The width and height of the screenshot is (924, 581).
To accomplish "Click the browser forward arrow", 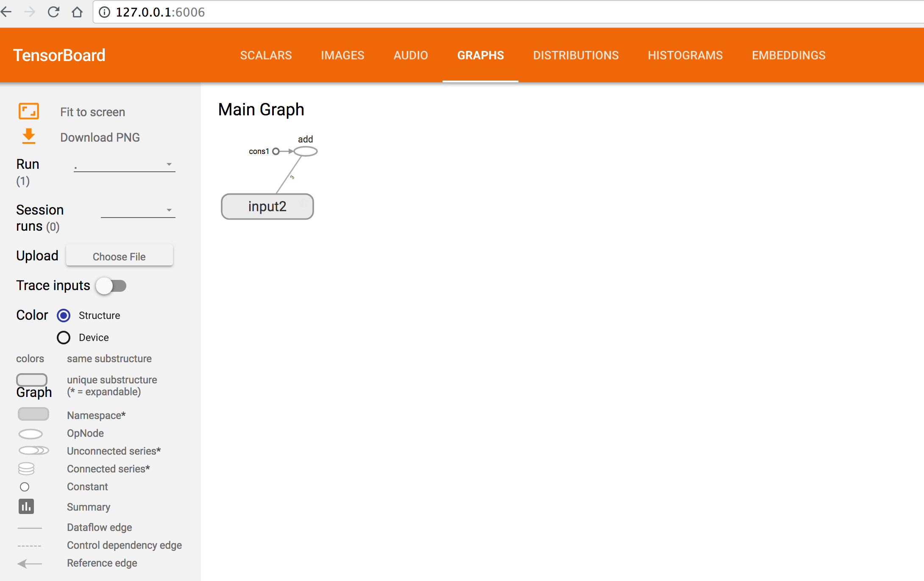I will point(30,12).
